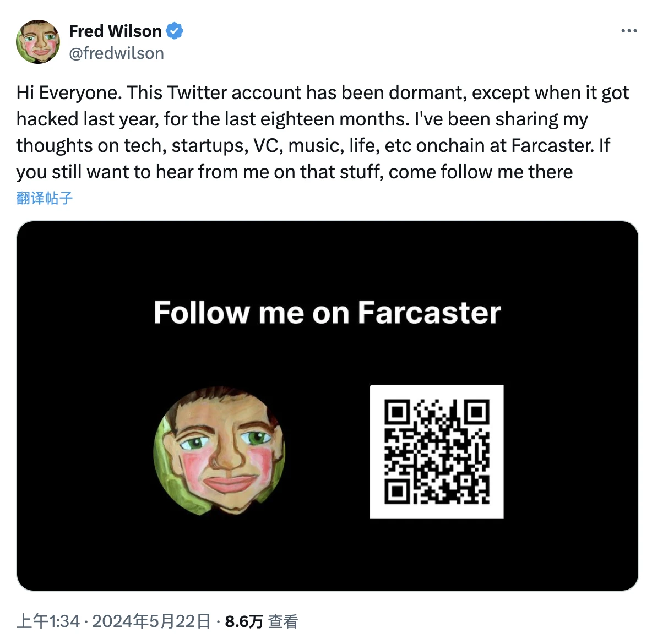Click the post time 上午1:34

coord(48,621)
